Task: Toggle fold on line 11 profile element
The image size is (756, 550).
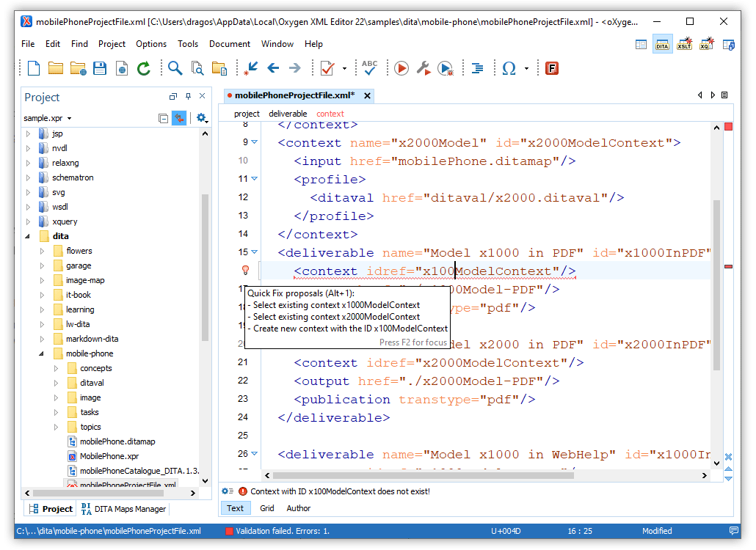Action: pyautogui.click(x=255, y=179)
